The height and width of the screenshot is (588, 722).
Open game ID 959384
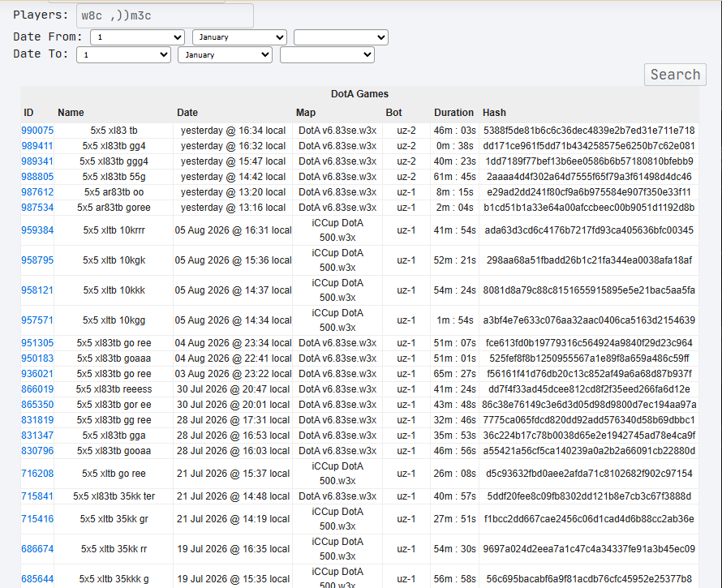(x=37, y=230)
